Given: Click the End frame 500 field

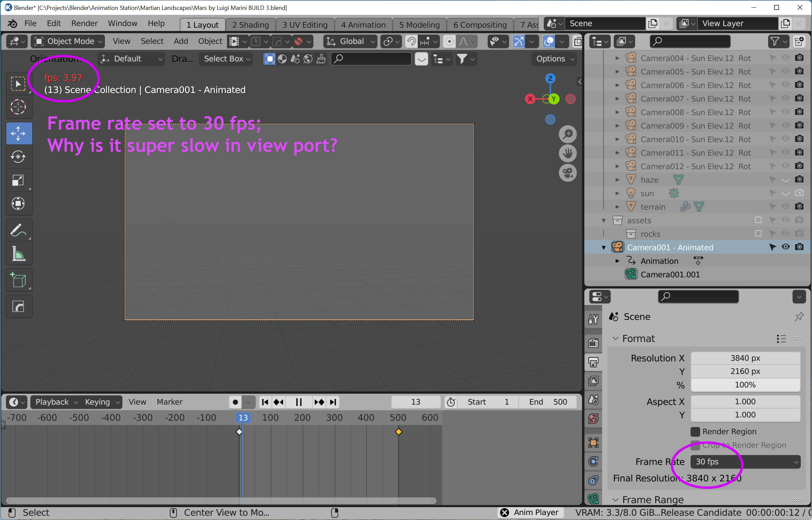Looking at the screenshot, I should [x=548, y=402].
